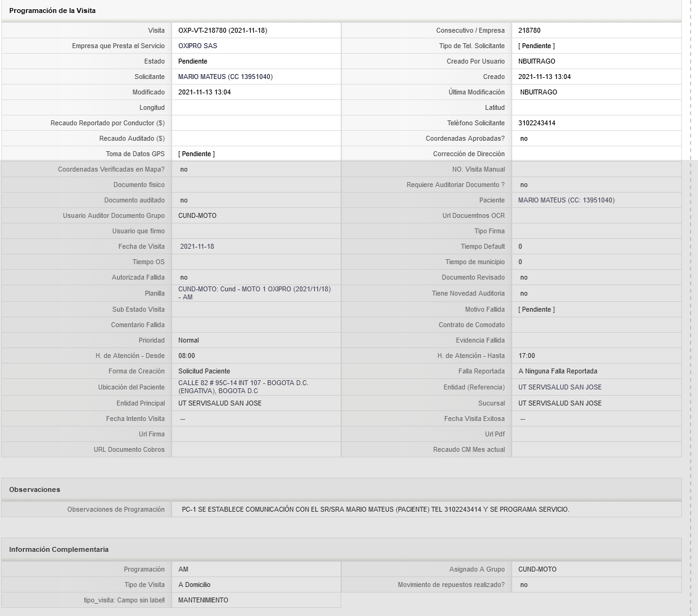This screenshot has width=698, height=616.
Task: Click the Falla Reportada value text
Action: pos(558,371)
